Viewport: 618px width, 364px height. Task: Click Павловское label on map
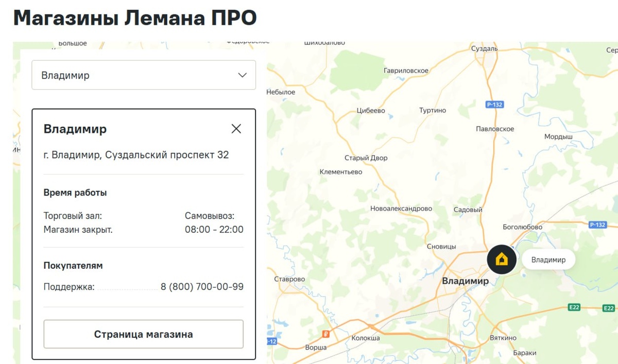(495, 129)
